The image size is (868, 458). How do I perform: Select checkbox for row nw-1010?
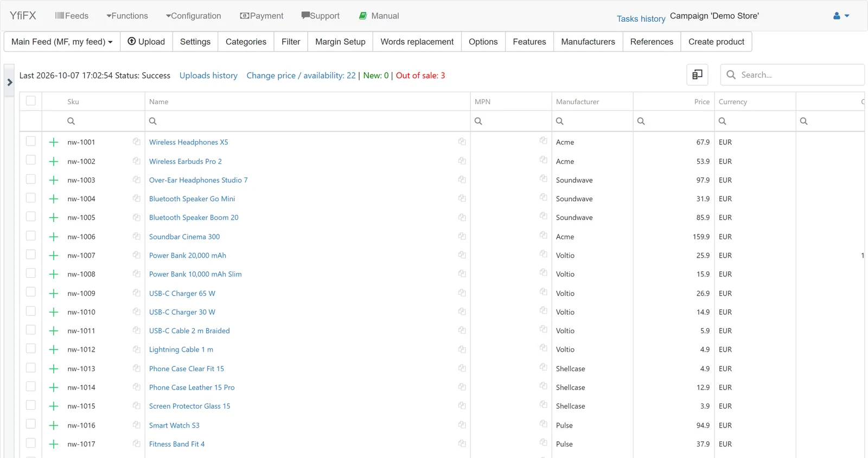pyautogui.click(x=31, y=311)
